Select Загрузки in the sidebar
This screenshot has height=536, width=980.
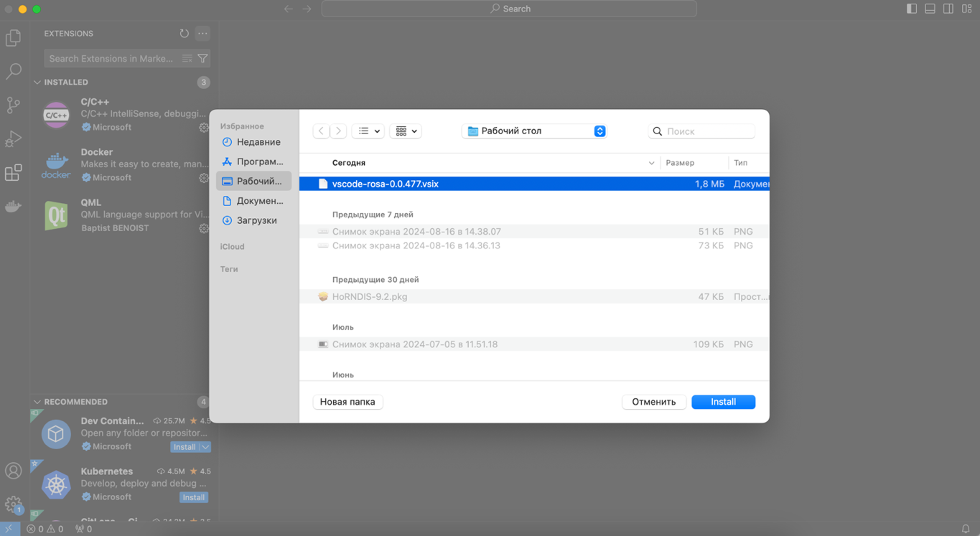tap(256, 220)
